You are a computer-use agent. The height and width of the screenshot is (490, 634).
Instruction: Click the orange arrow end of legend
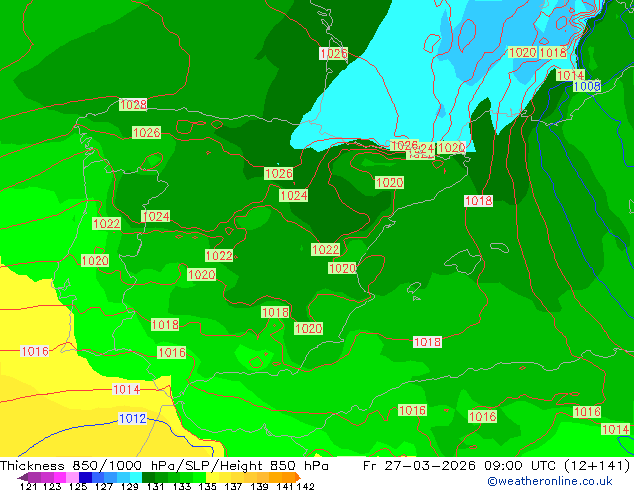point(298,477)
